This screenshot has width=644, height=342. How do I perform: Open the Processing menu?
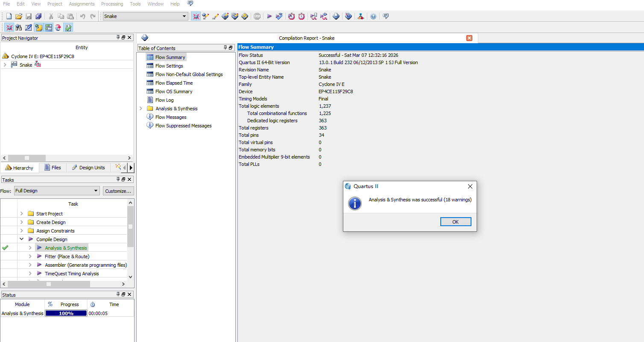pos(112,4)
